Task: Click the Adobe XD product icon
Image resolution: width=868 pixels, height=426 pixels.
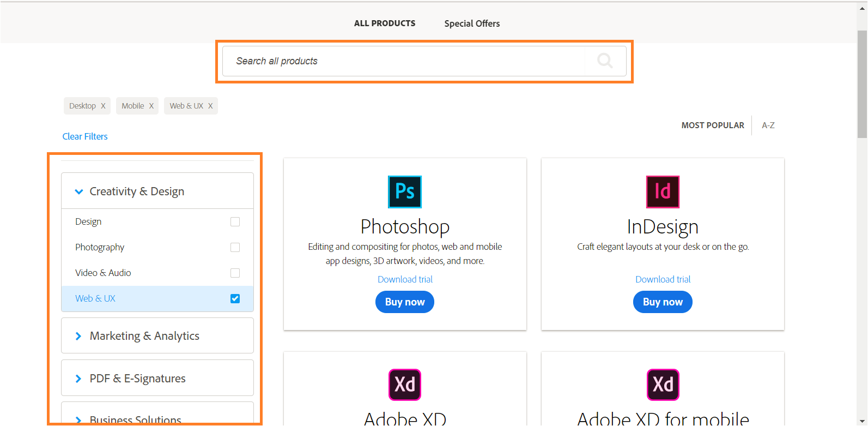Action: 405,385
